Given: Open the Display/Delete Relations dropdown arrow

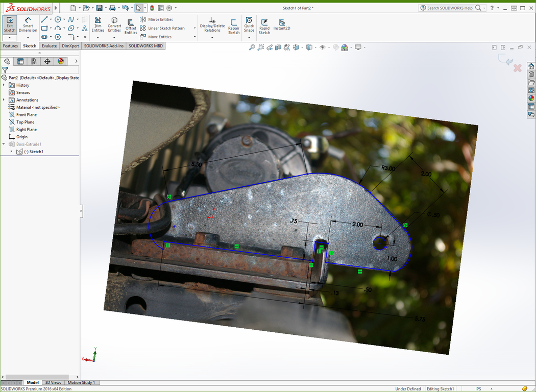Looking at the screenshot, I should (x=212, y=37).
